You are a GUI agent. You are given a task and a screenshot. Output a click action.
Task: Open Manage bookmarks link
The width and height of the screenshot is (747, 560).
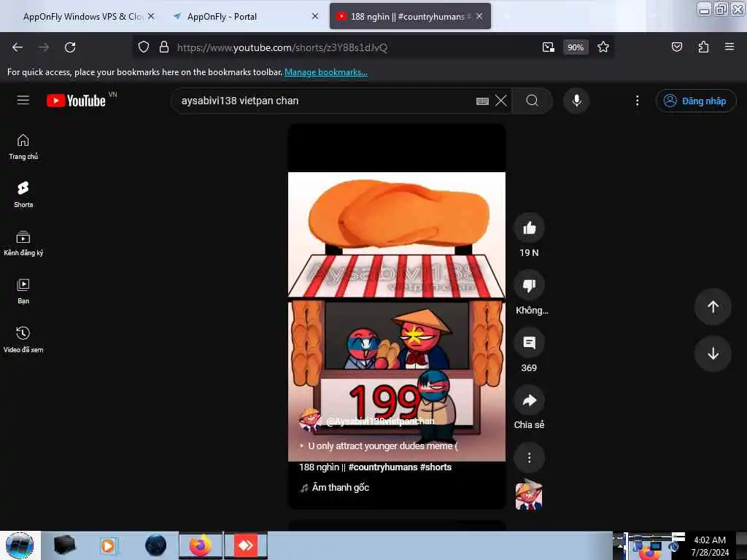[326, 72]
